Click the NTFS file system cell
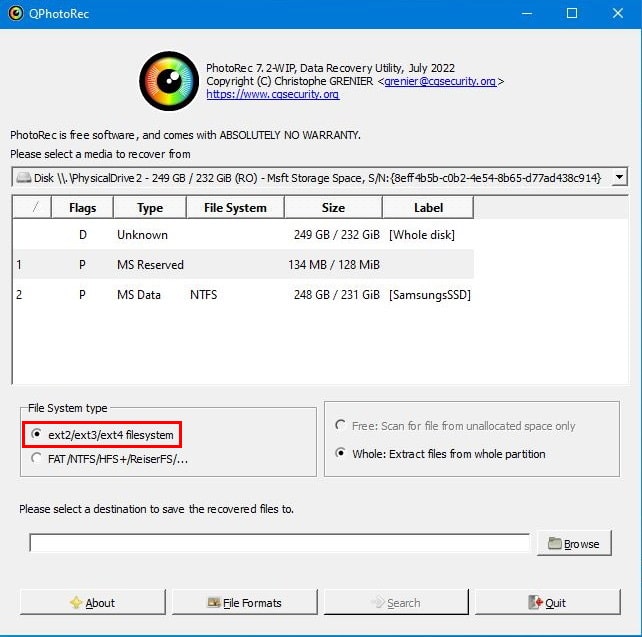This screenshot has height=637, width=642. pos(203,295)
